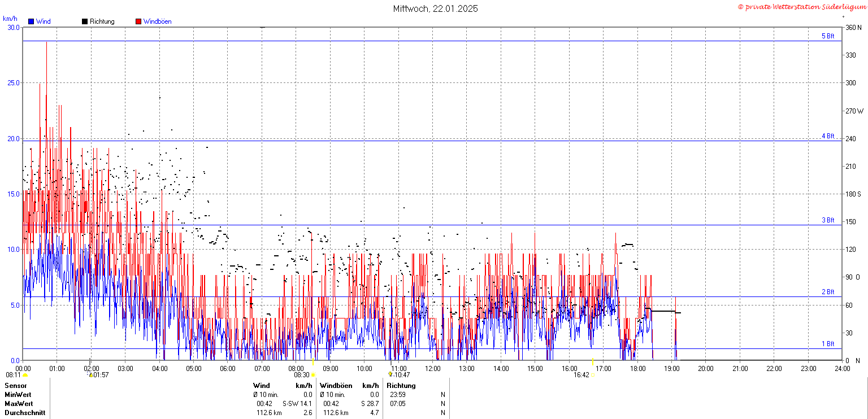Viewport: 868px width, 419px height.
Task: Click the Windböen legend label
Action: (x=157, y=21)
